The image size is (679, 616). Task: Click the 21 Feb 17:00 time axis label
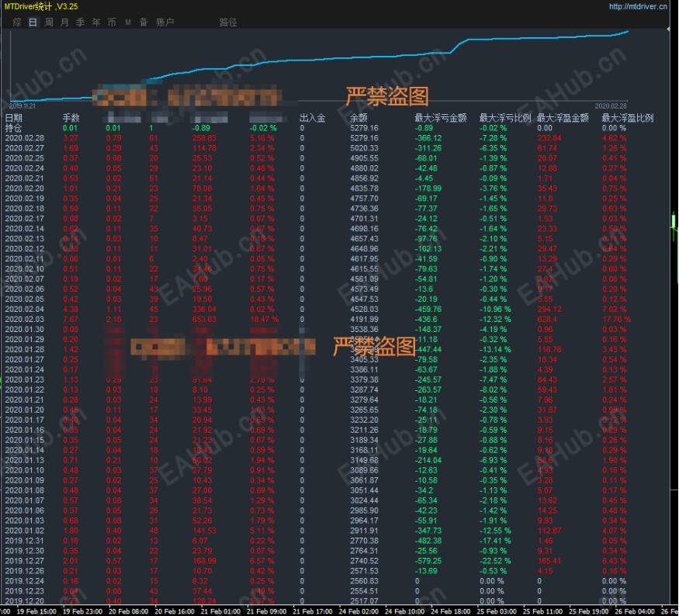312,611
